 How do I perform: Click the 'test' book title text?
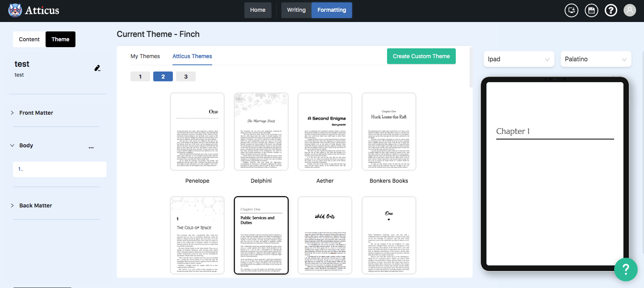coord(22,64)
